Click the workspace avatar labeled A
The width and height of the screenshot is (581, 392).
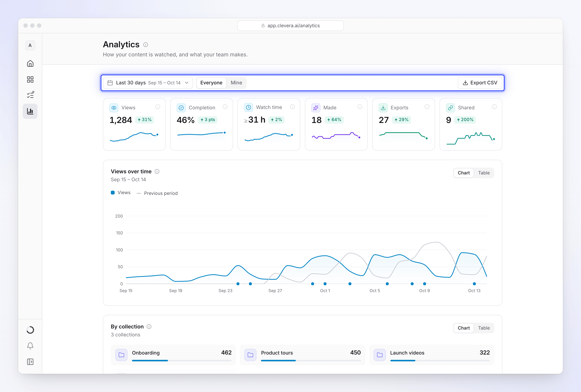click(30, 45)
